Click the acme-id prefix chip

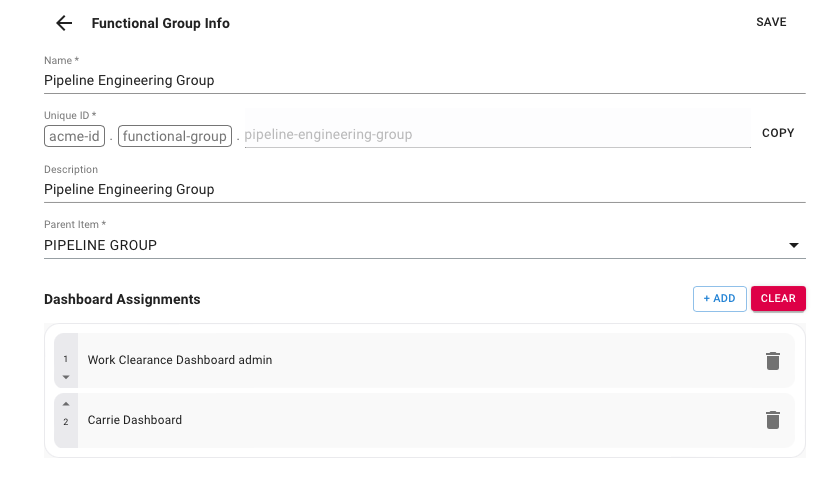[75, 136]
